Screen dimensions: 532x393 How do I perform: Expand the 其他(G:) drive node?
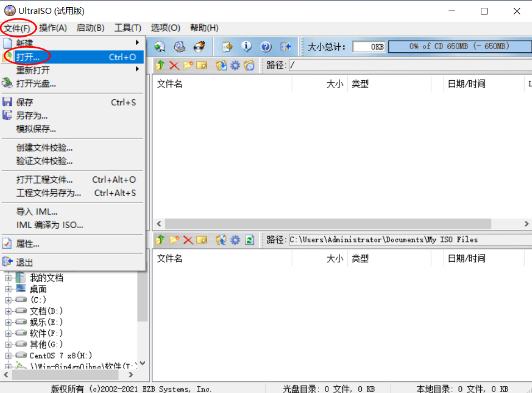coord(8,345)
